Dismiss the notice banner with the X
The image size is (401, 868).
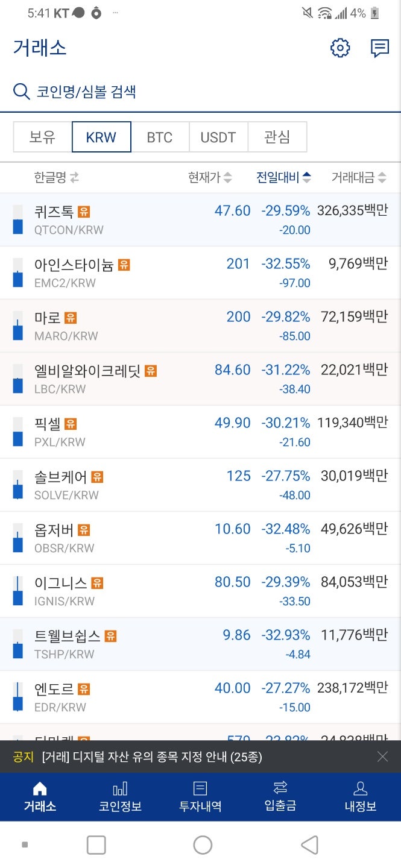coord(382,757)
